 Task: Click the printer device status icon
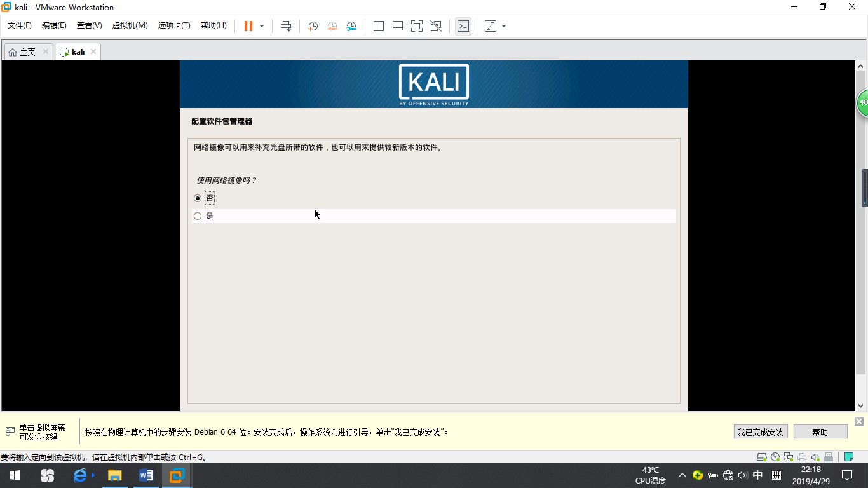802,457
